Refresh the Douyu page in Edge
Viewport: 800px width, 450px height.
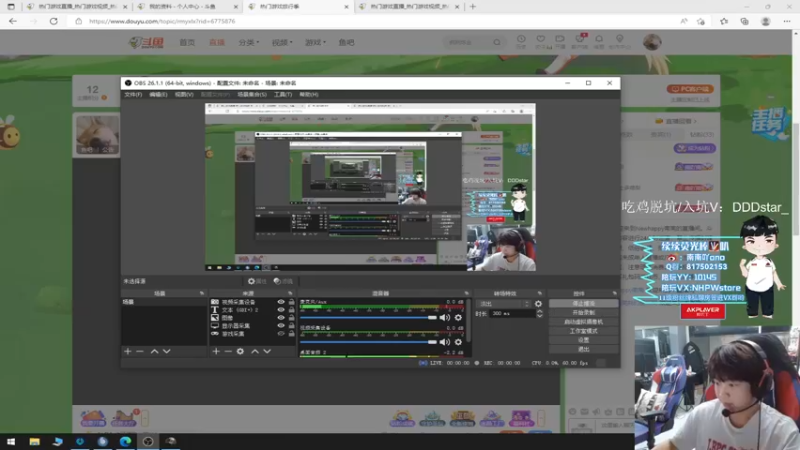(54, 21)
